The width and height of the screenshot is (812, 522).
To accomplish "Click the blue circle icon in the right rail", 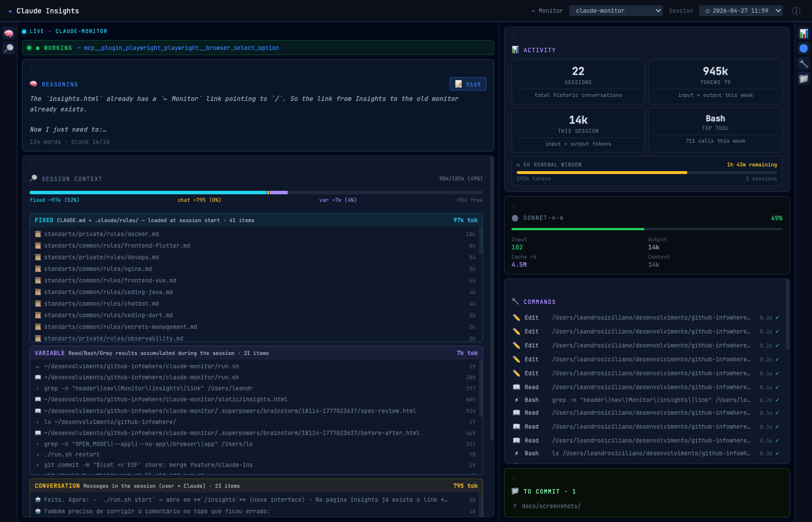I will [x=803, y=49].
